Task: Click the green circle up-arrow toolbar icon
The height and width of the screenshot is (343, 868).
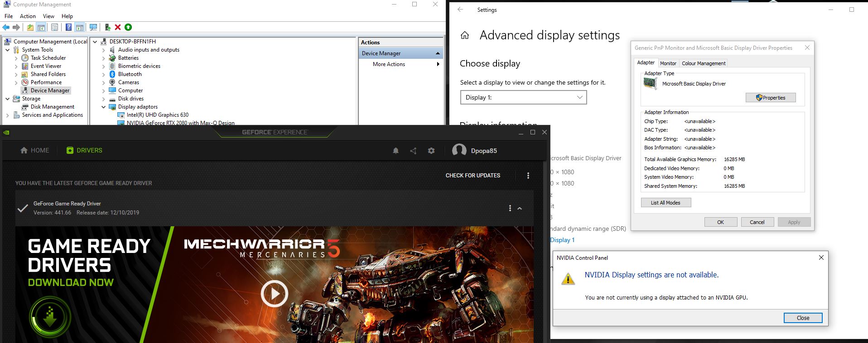Action: pyautogui.click(x=128, y=27)
